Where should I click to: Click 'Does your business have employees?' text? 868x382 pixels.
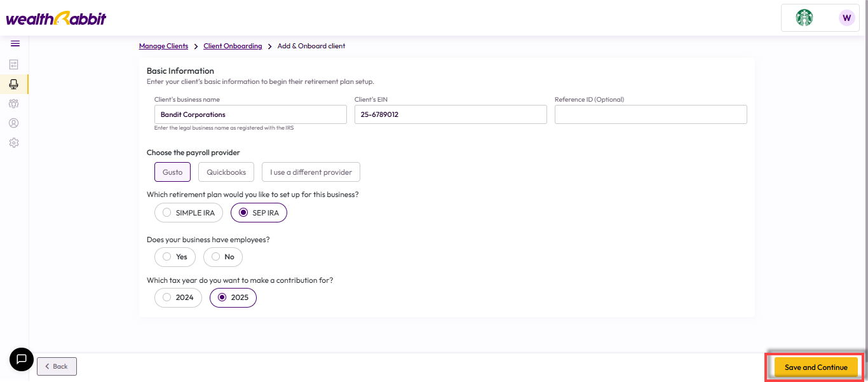point(208,240)
